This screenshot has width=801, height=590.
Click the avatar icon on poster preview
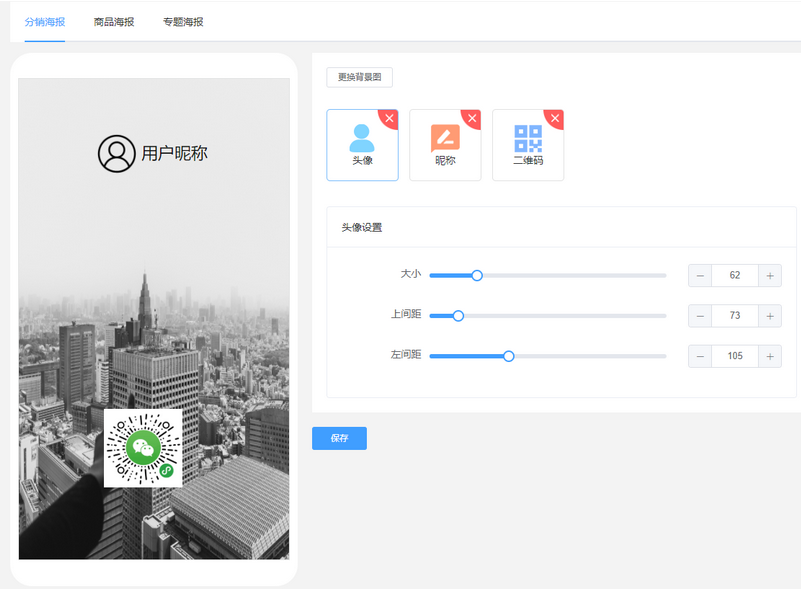click(x=116, y=153)
